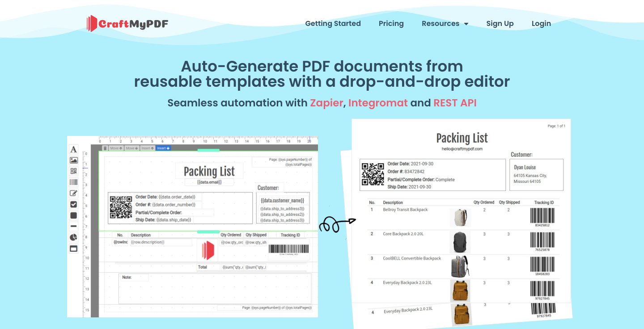Choose the QR code tool icon

[74, 171]
